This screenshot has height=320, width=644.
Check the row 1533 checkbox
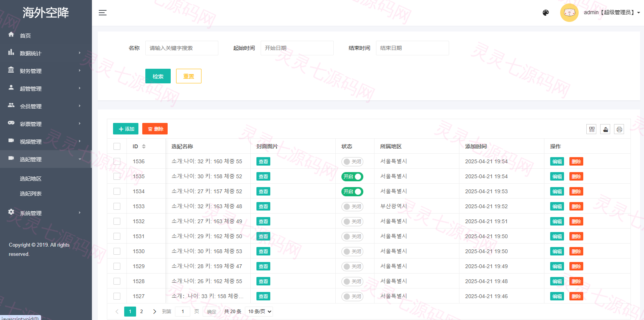coord(117,206)
